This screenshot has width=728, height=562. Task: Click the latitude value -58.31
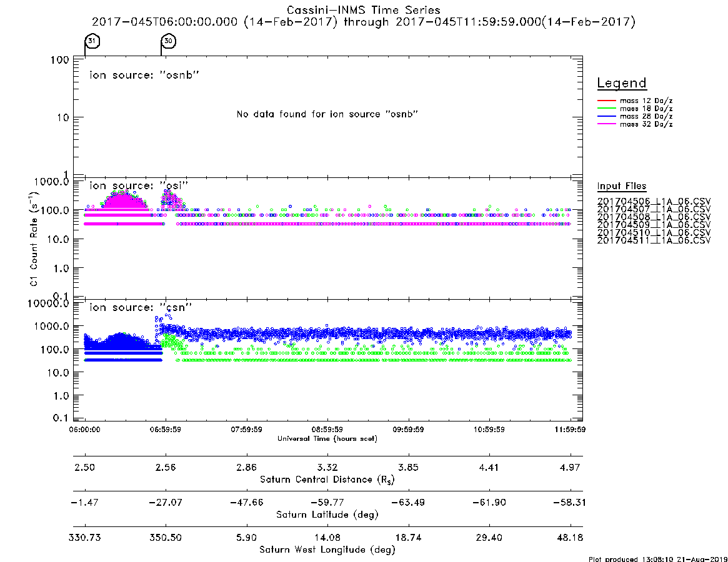(x=570, y=503)
